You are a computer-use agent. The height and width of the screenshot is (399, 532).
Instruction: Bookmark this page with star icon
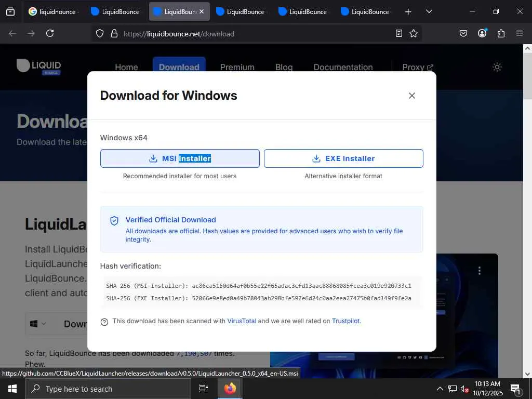click(414, 33)
